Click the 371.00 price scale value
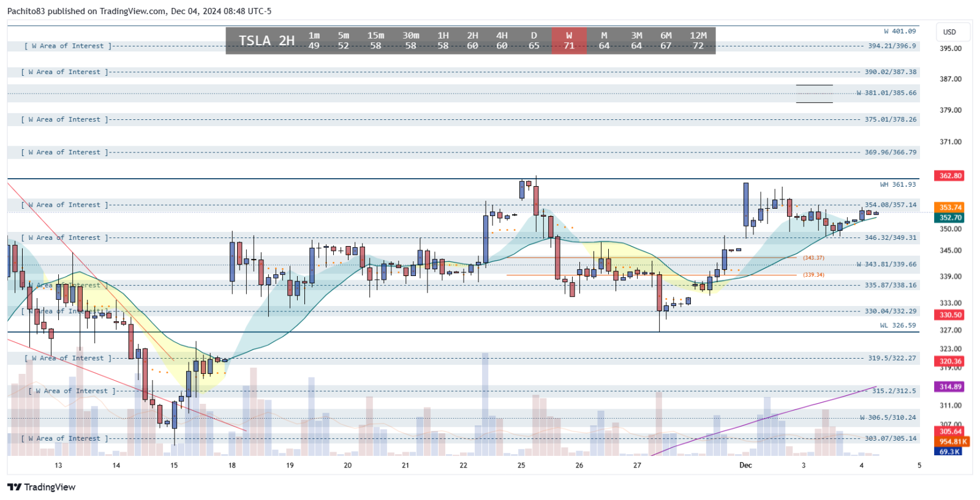The height and width of the screenshot is (500, 980). pos(951,142)
